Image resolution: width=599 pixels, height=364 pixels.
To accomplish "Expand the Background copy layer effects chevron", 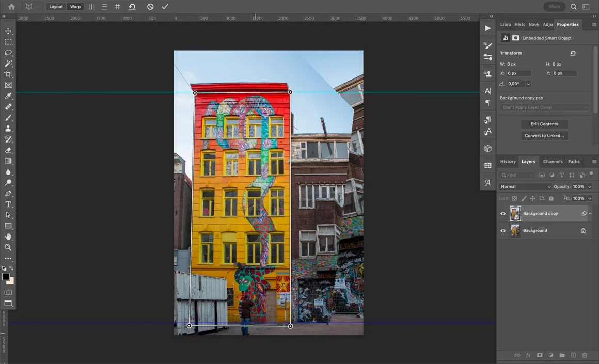I will [590, 214].
